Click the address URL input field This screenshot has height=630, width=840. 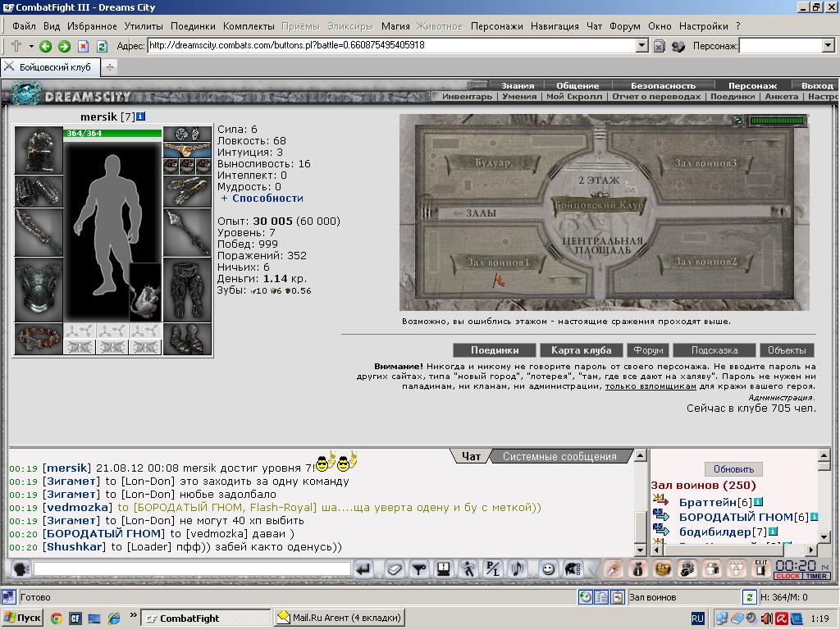point(392,46)
